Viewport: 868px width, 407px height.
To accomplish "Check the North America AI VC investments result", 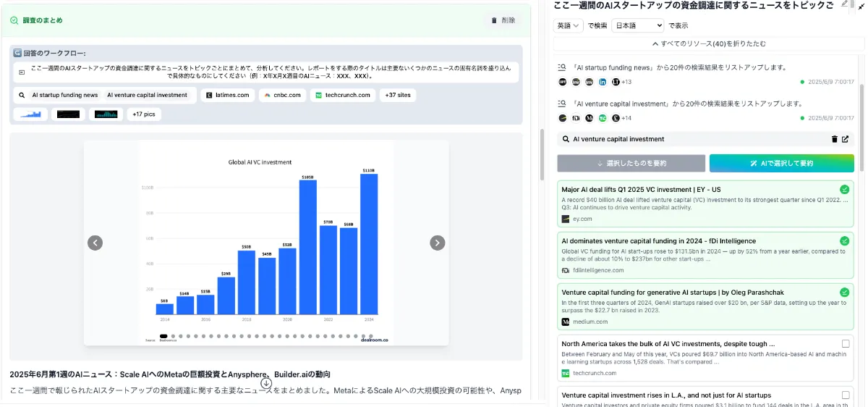I will 845,344.
